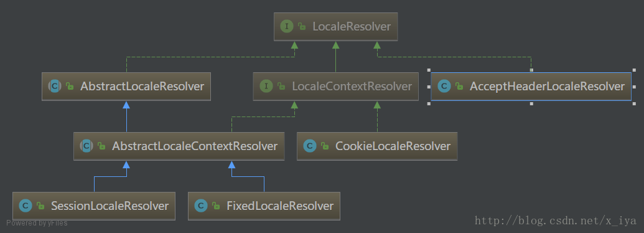The image size is (644, 233).
Task: Click the Powered by yFiles label
Action: (37, 223)
